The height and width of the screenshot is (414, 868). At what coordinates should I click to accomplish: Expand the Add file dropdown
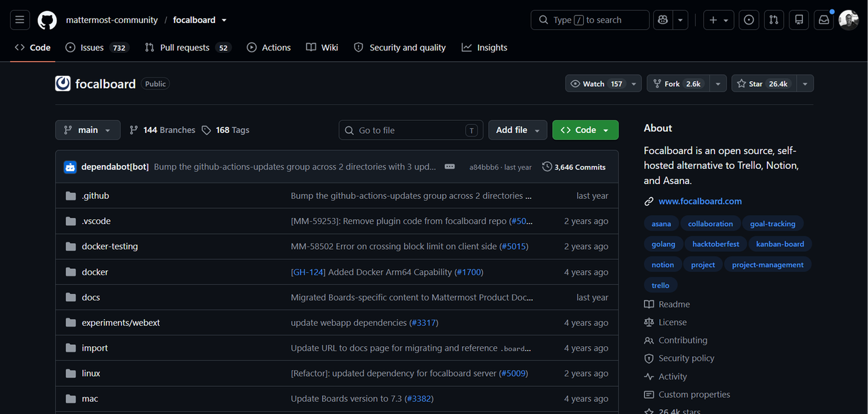tap(518, 130)
